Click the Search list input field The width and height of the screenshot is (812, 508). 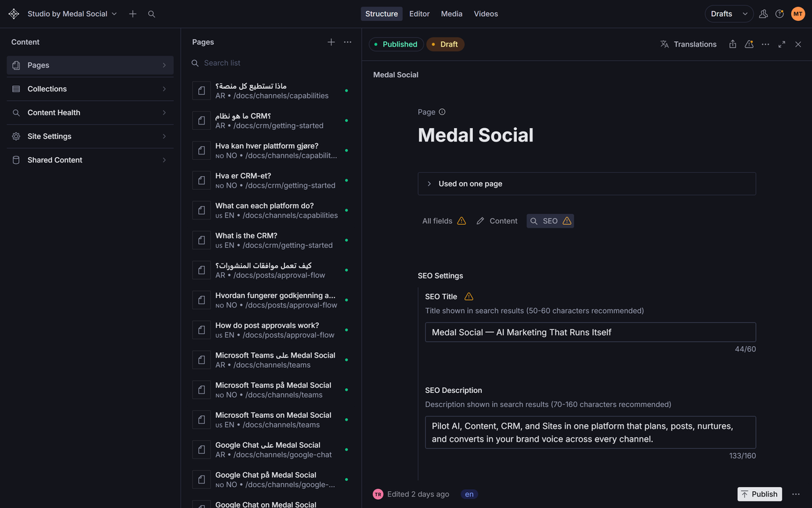point(271,63)
